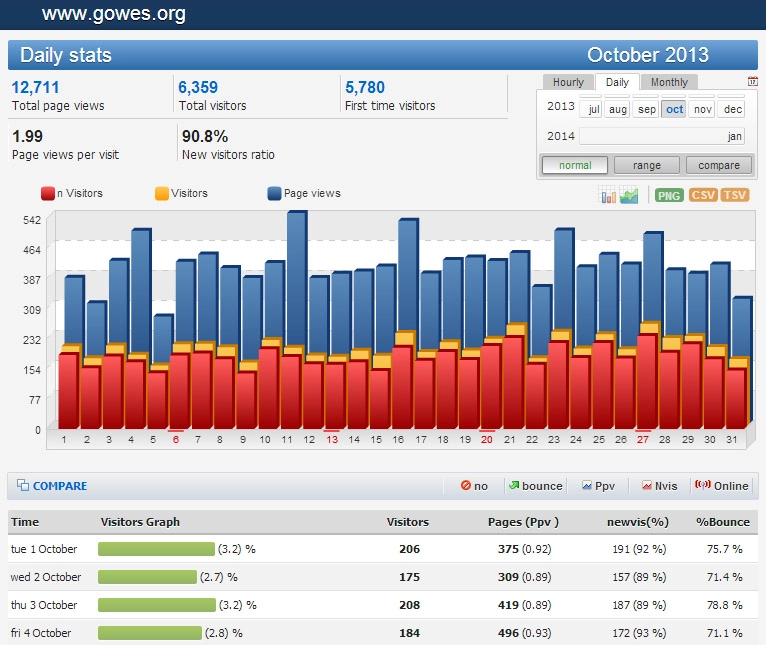Toggle the Ppv column option
Viewport: 766px width, 645px height.
[x=598, y=486]
